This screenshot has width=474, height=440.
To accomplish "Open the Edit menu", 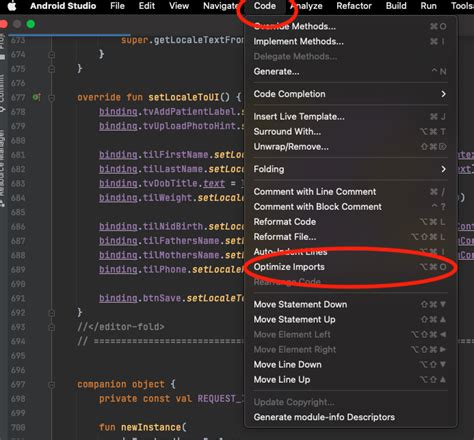I will point(147,6).
